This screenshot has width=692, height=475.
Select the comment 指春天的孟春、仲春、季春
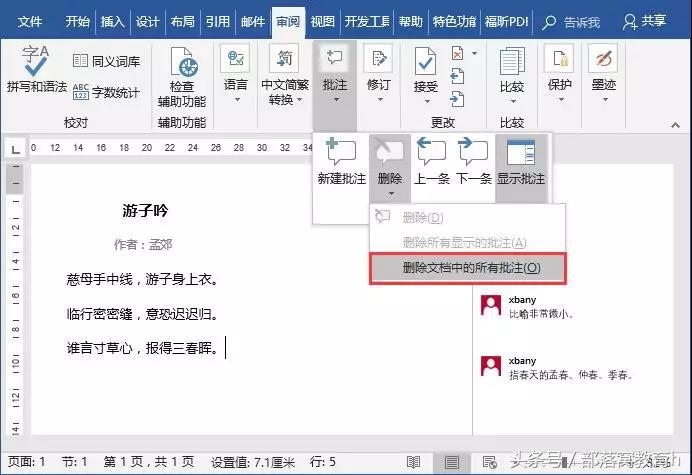point(571,375)
